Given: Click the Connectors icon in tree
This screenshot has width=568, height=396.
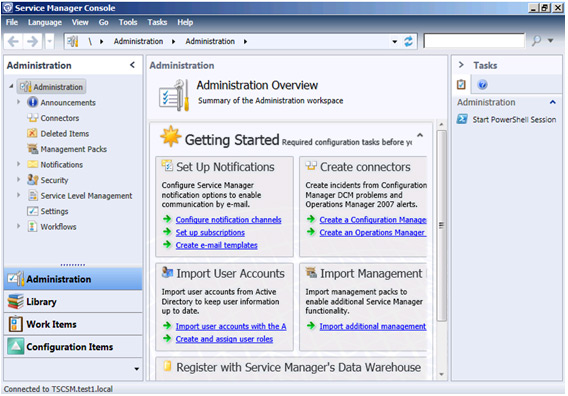Looking at the screenshot, I should coord(32,118).
